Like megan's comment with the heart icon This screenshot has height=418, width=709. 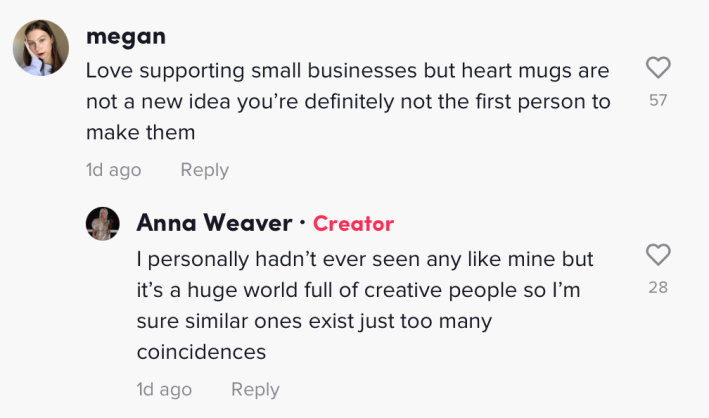(657, 68)
